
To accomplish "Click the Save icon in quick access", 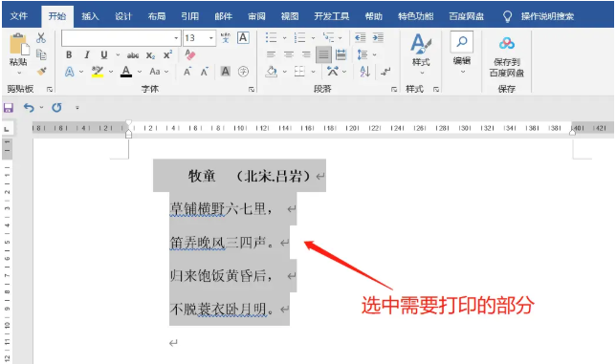I will [9, 107].
